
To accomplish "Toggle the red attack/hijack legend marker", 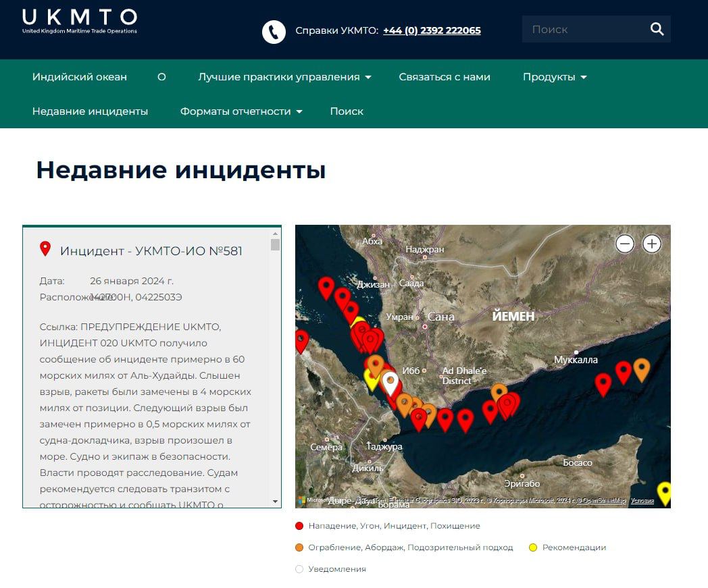I will point(299,526).
